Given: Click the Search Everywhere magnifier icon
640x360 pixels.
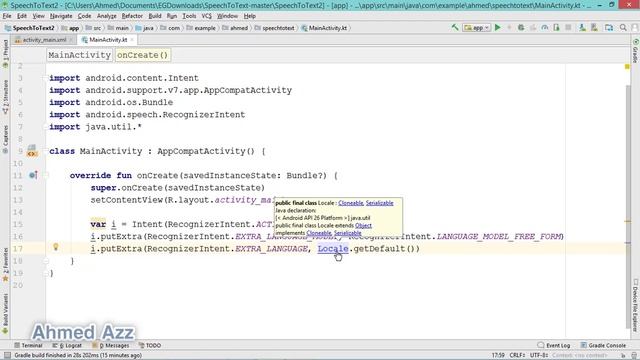Looking at the screenshot, I should click(623, 28).
